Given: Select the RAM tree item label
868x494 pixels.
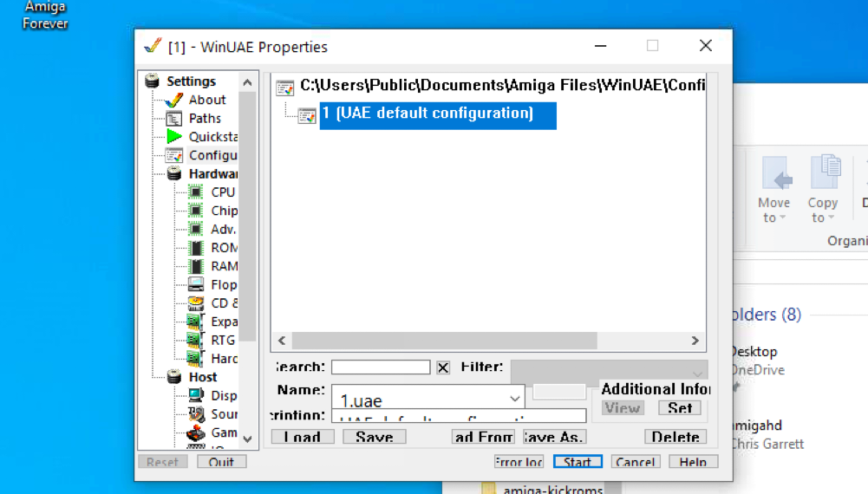Looking at the screenshot, I should [x=225, y=266].
